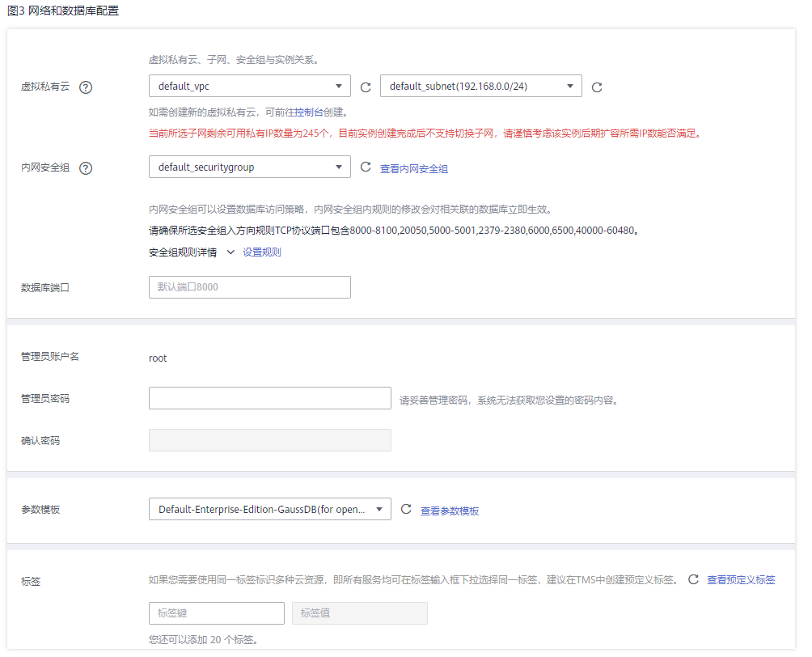Click the TCP port requirement text
812x657 pixels.
(394, 230)
